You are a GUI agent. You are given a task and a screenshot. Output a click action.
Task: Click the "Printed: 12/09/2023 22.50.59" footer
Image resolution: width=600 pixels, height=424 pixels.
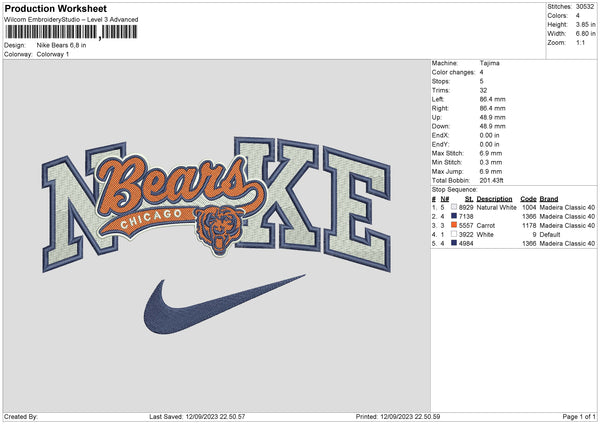click(x=398, y=416)
